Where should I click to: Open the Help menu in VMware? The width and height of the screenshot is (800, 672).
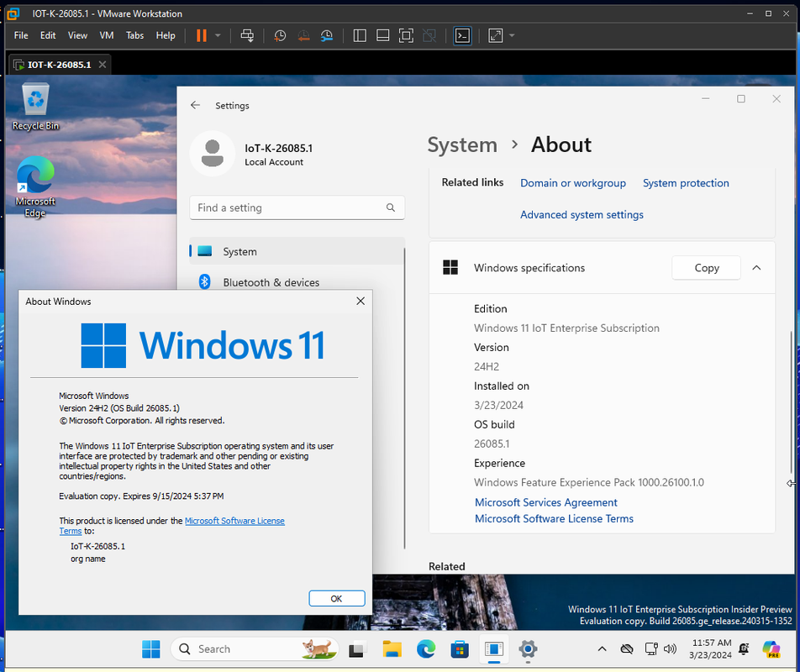coord(166,35)
